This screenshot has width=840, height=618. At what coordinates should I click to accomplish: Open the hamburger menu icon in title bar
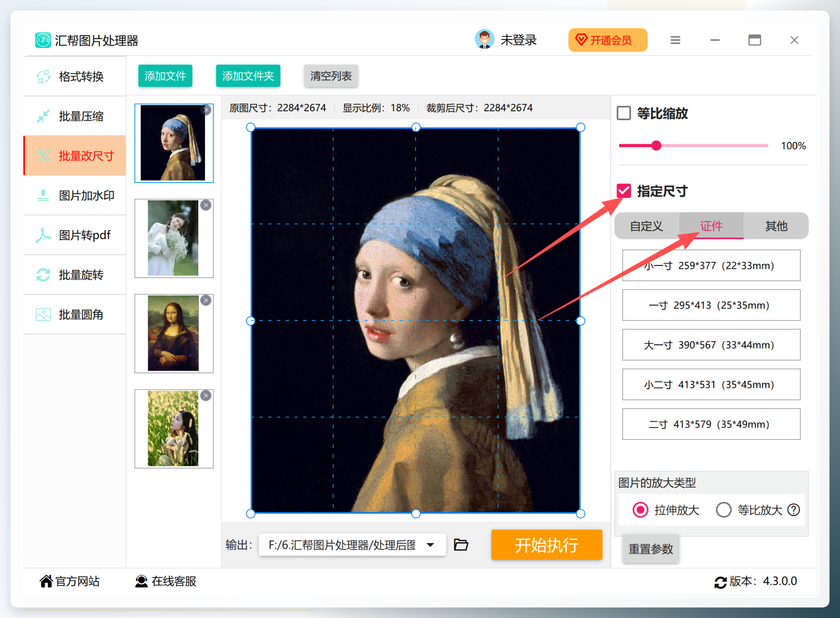675,40
